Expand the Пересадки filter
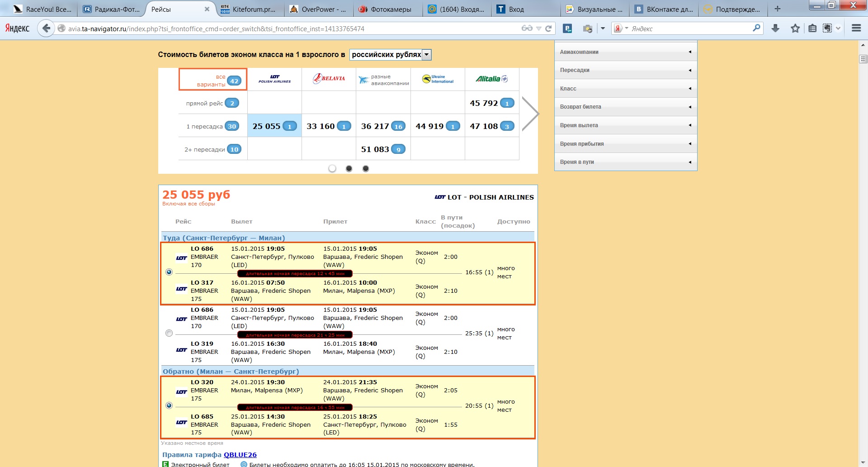This screenshot has height=467, width=868. click(626, 70)
